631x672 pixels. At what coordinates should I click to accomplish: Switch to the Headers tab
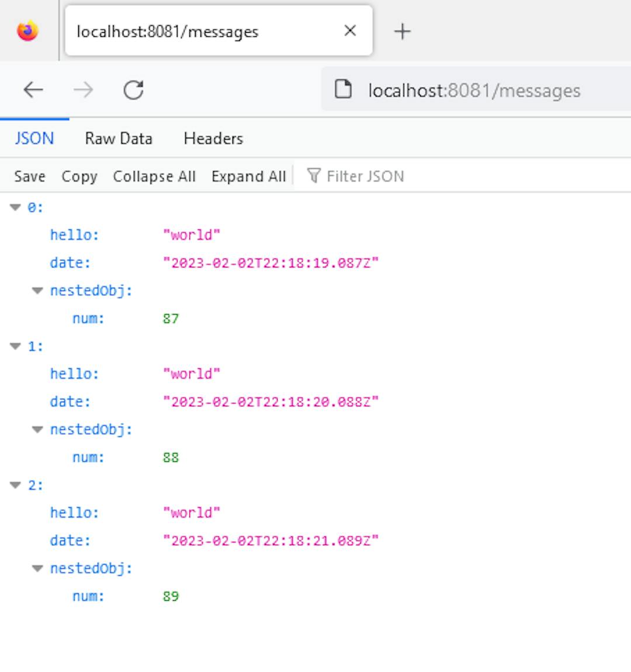213,138
